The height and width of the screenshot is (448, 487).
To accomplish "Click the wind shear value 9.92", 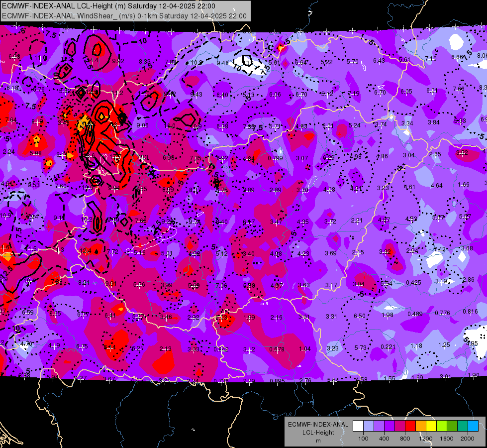I will (x=118, y=61).
